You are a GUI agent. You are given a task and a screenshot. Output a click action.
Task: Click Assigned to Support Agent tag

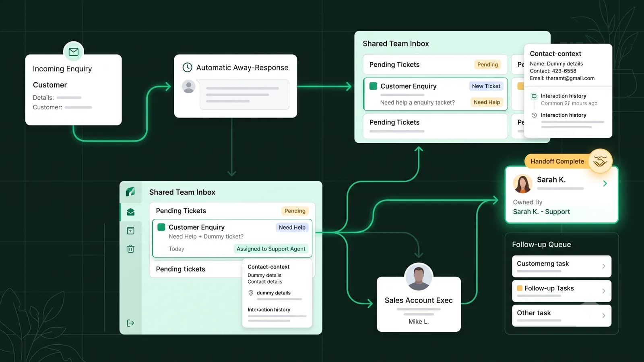pos(271,249)
